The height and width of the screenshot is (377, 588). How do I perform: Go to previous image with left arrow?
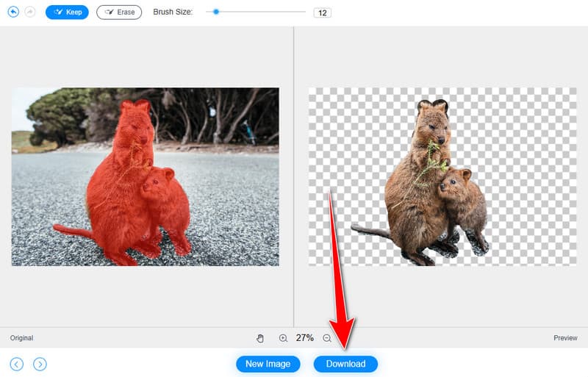coord(17,364)
